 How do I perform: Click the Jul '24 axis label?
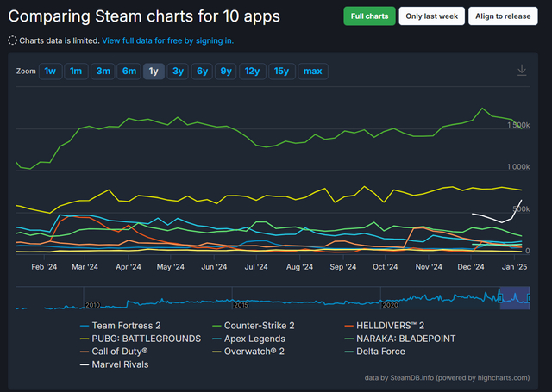coord(256,267)
